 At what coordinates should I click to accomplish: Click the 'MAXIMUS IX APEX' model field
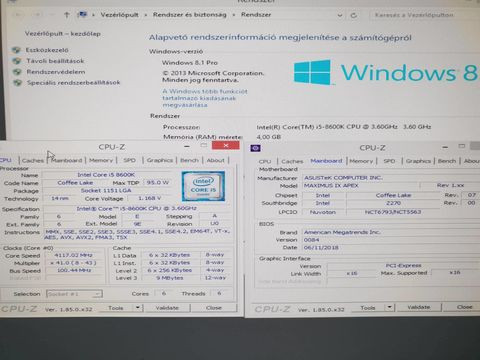[360, 185]
